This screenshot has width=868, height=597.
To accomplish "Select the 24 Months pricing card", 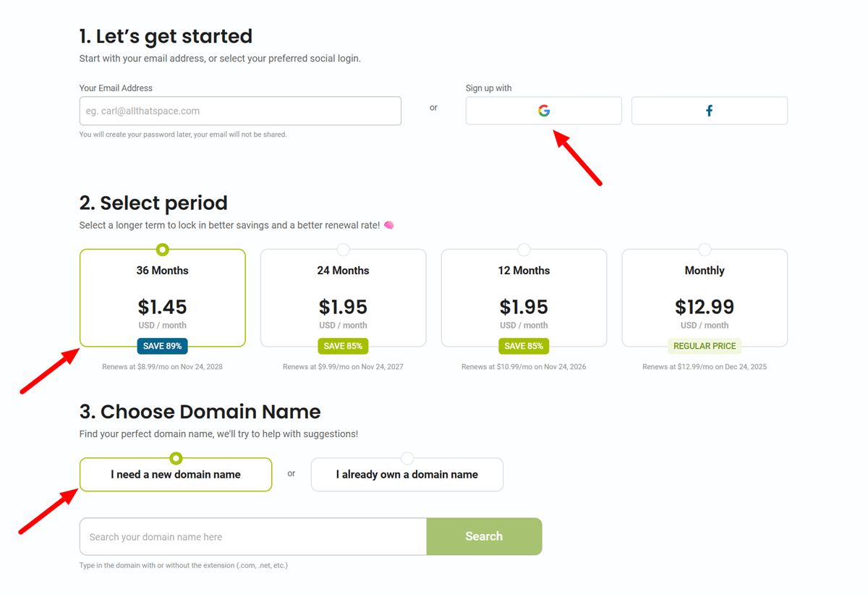I will pos(343,297).
